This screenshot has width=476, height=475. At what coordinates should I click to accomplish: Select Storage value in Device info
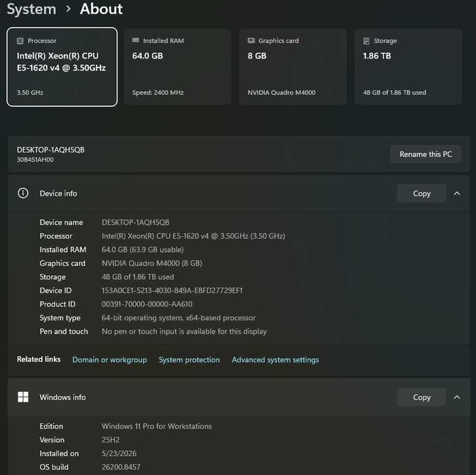point(138,277)
